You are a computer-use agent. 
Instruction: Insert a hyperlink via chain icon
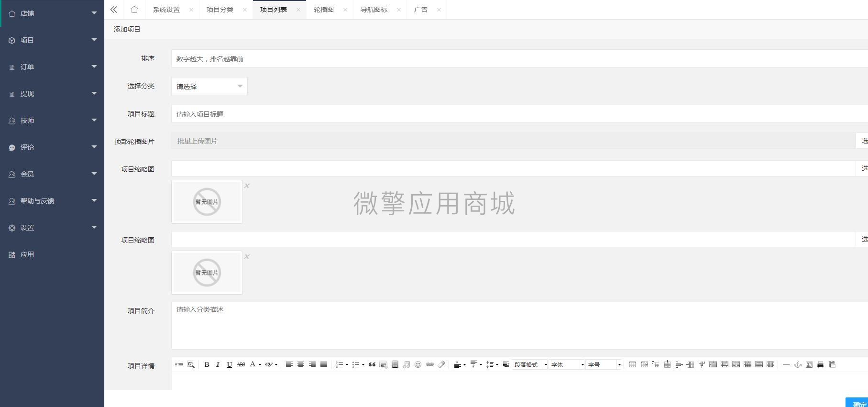point(430,364)
